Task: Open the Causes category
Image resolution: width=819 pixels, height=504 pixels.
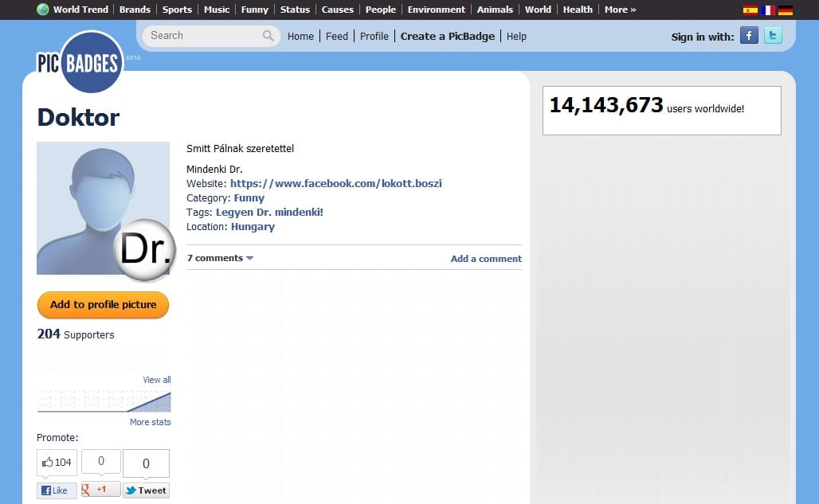Action: [x=338, y=10]
